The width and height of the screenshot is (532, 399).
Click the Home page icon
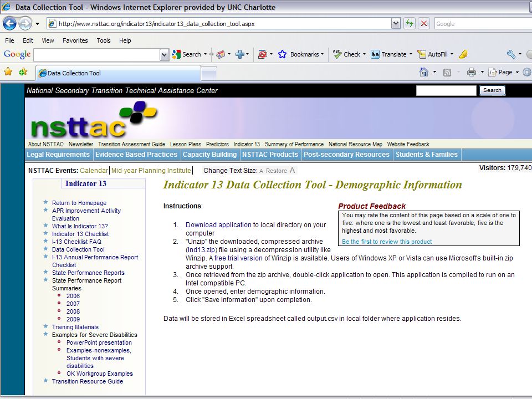coord(424,72)
